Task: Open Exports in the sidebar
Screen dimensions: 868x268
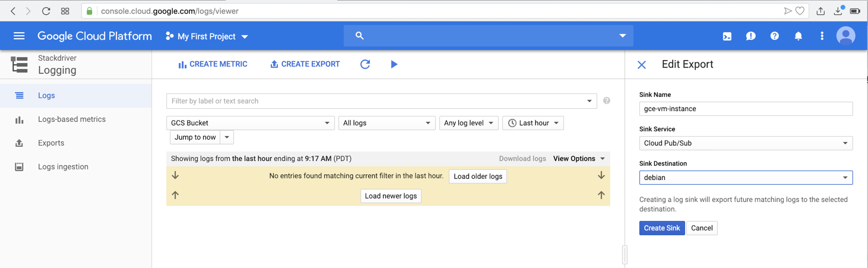Action: point(51,143)
